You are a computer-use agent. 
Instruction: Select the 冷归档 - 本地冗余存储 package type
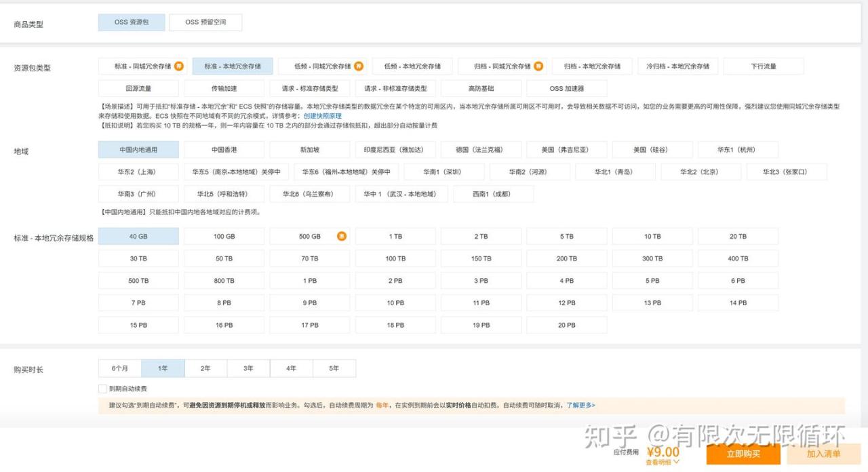click(677, 66)
